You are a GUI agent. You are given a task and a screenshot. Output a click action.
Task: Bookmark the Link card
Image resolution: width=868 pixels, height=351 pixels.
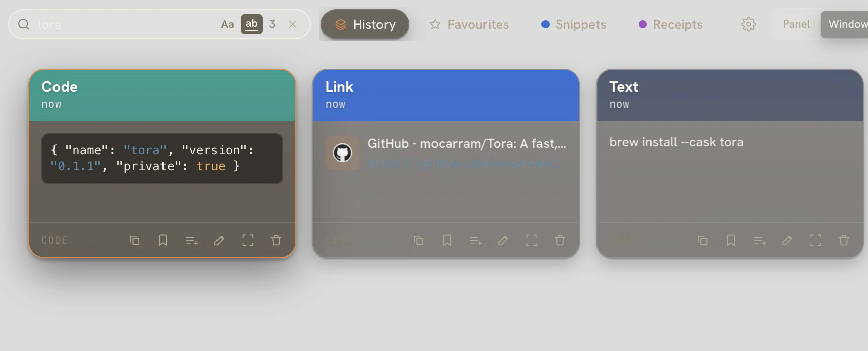point(447,240)
